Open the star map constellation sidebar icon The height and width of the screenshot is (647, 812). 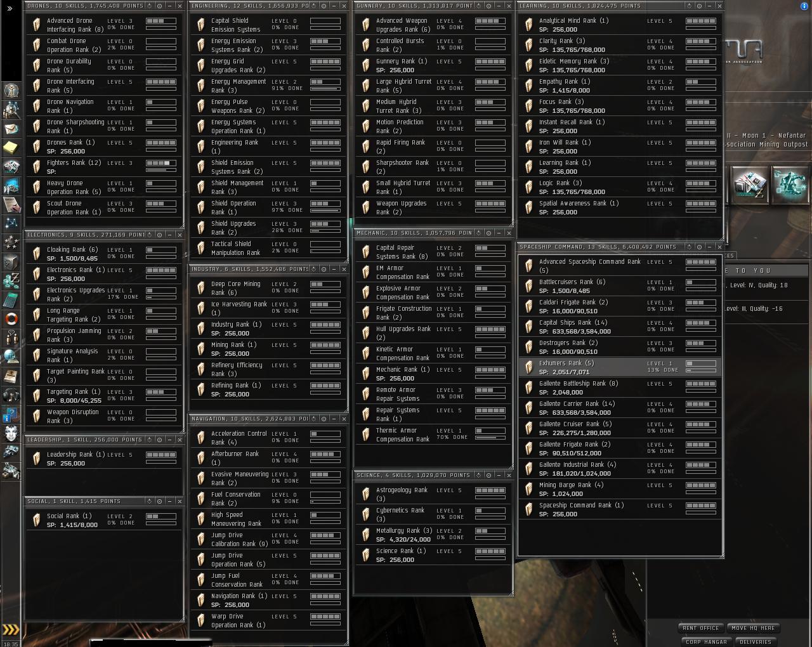11,223
